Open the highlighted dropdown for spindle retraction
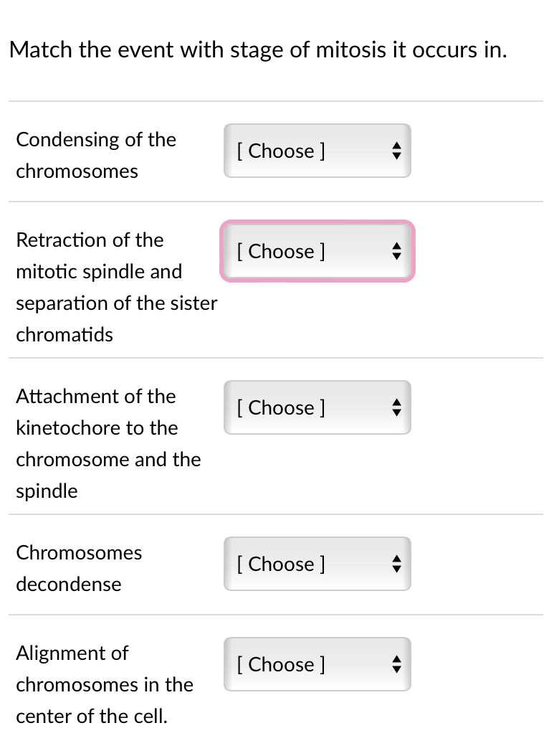Viewport: 559px width, 756px height. tap(317, 251)
